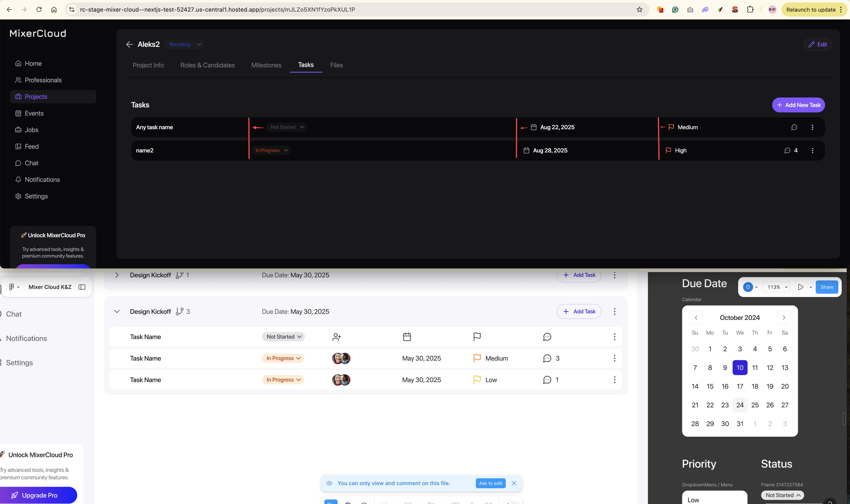Select October 24 in the calendar
The width and height of the screenshot is (850, 504).
[740, 405]
